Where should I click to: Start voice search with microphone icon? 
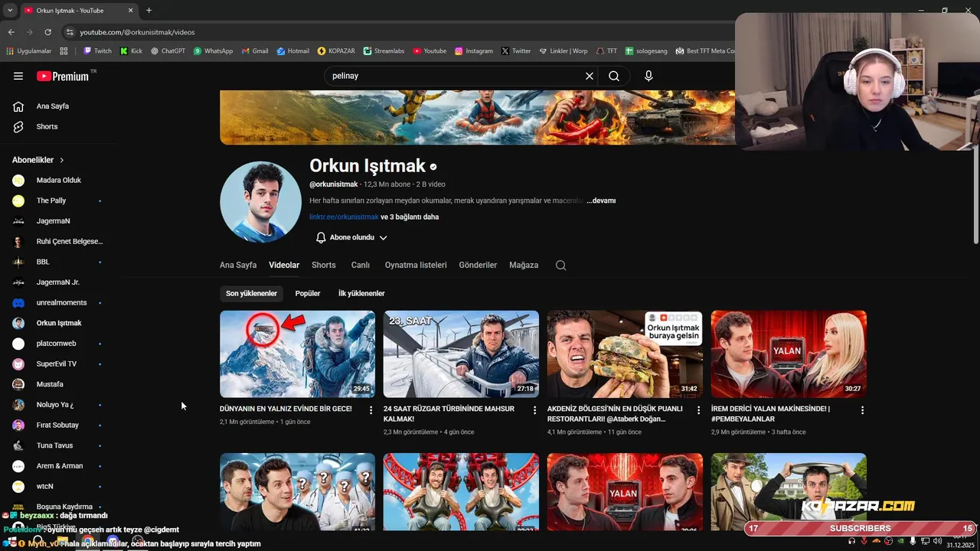pos(648,76)
